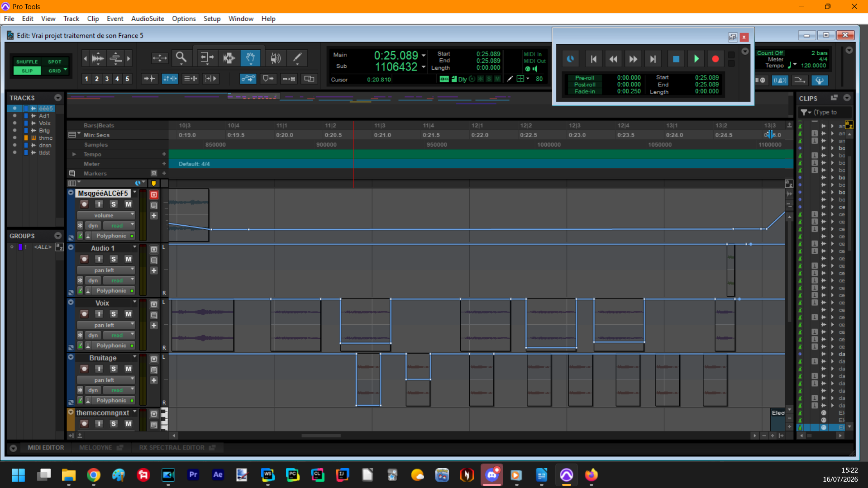Open Google Chrome from the taskbar
868x488 pixels.
pos(94,475)
